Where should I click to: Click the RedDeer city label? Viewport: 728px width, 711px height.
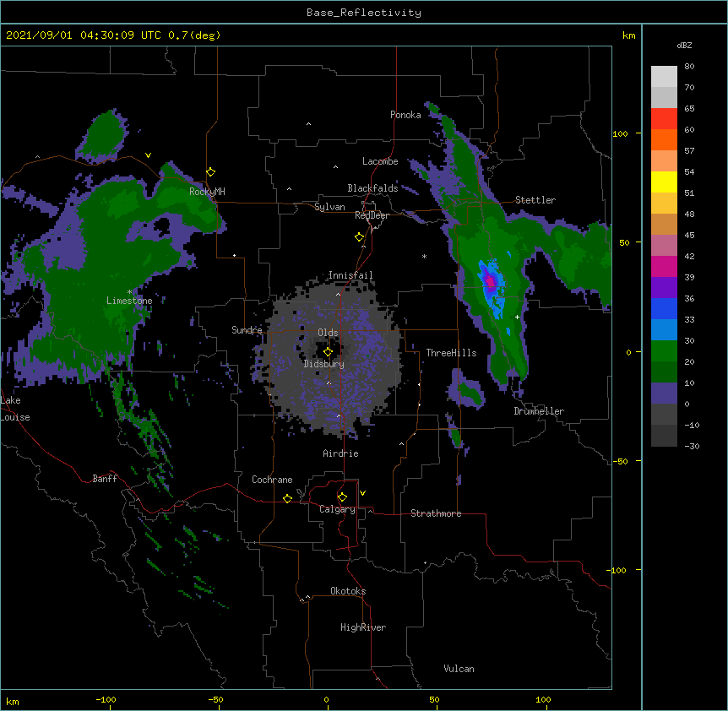[x=372, y=215]
